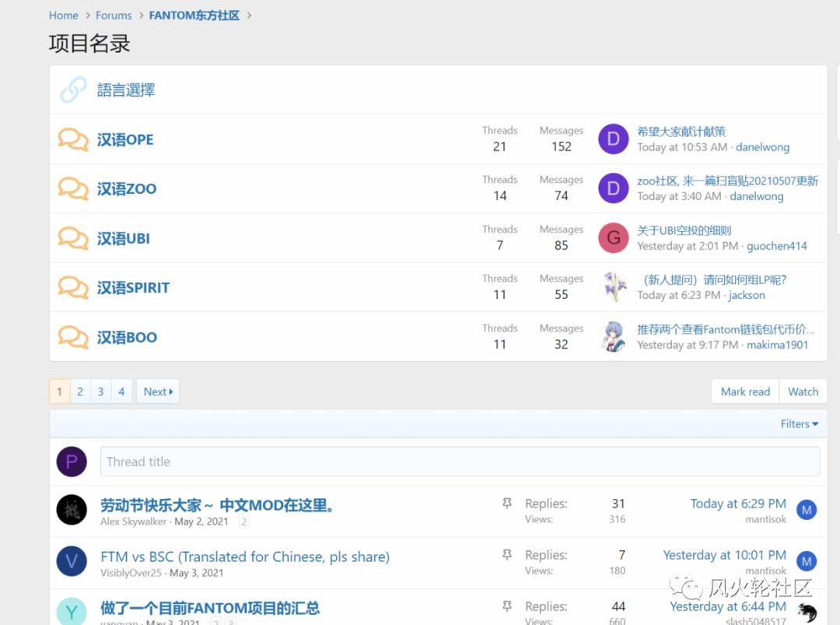Click Watch to follow this forum
This screenshot has height=625, width=840.
803,392
